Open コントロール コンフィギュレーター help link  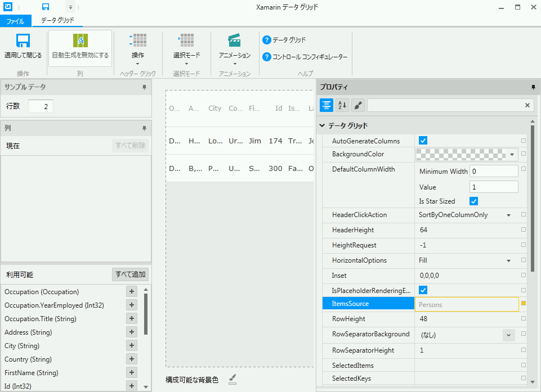point(305,57)
